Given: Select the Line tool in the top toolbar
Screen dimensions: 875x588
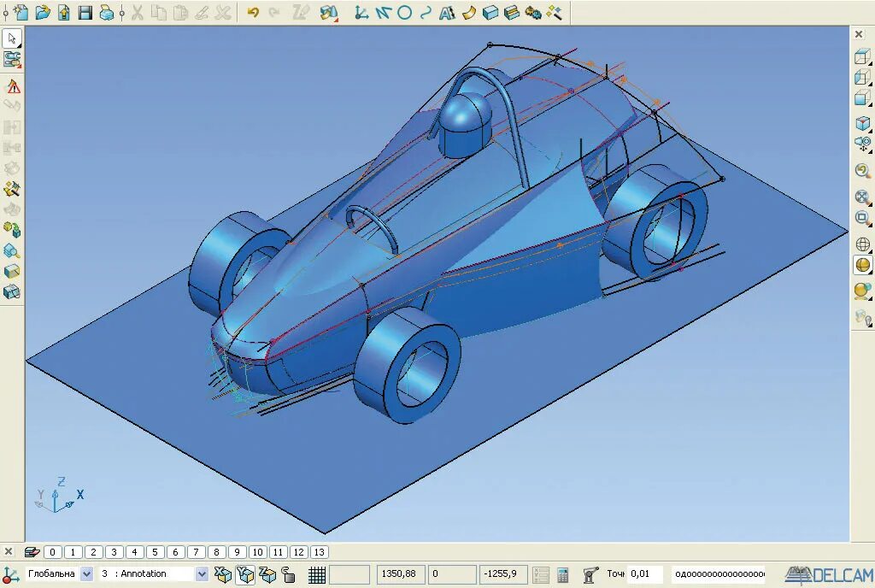Looking at the screenshot, I should tap(383, 12).
